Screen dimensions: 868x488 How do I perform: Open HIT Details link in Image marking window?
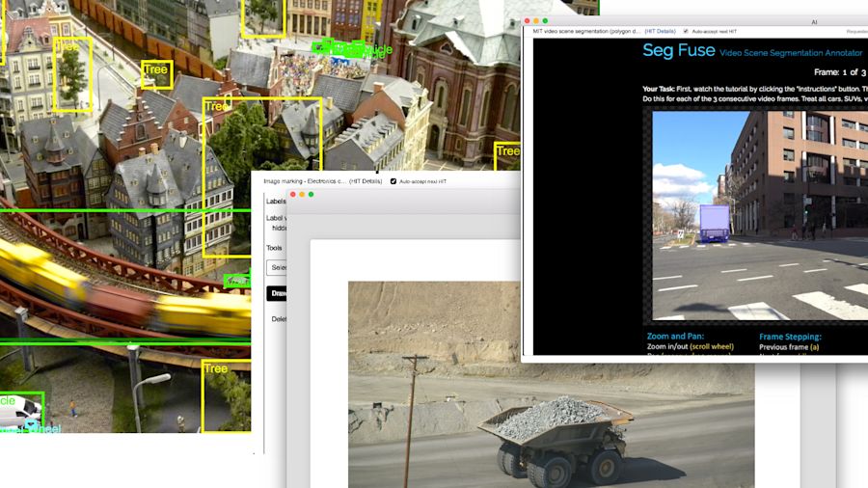[366, 181]
